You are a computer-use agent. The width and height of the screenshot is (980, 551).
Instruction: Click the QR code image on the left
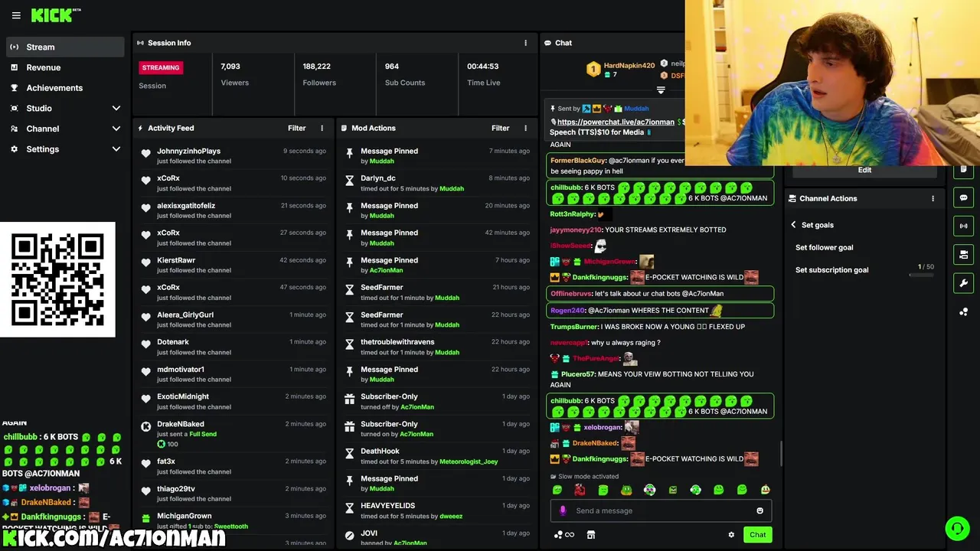tap(57, 279)
